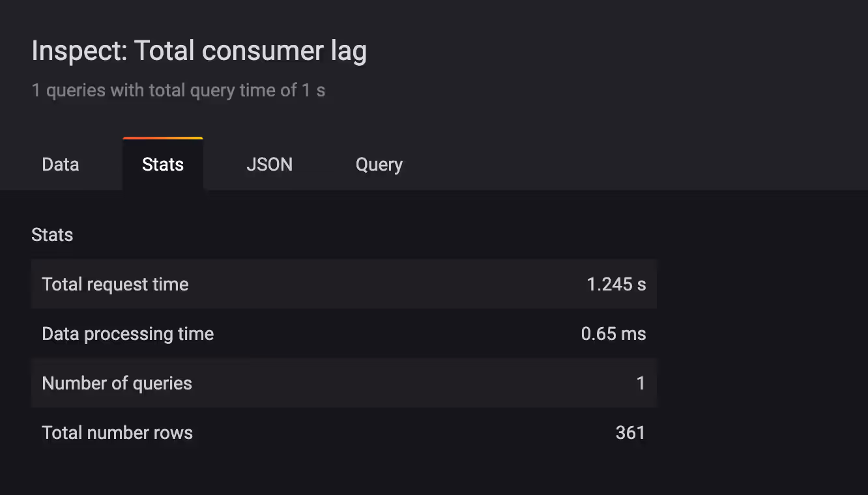Select the Number of queries row
Viewport: 868px width, 495px height.
(x=344, y=383)
